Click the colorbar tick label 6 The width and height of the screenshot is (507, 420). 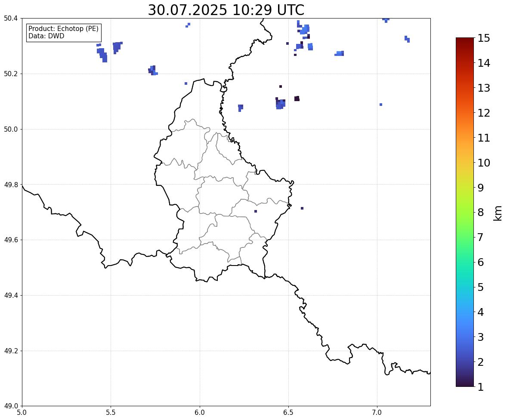[x=481, y=262]
